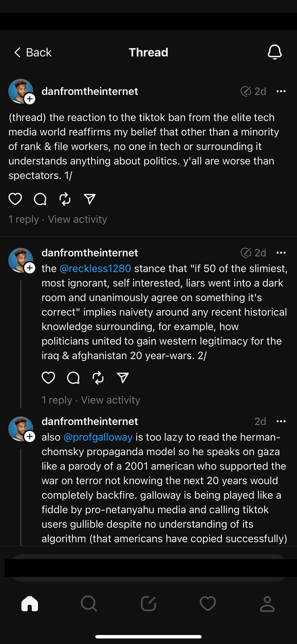Tap the notification bell icon
The height and width of the screenshot is (644, 297).
[x=274, y=52]
